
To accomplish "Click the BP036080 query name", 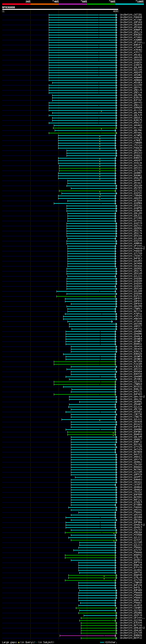I will click(8, 8).
